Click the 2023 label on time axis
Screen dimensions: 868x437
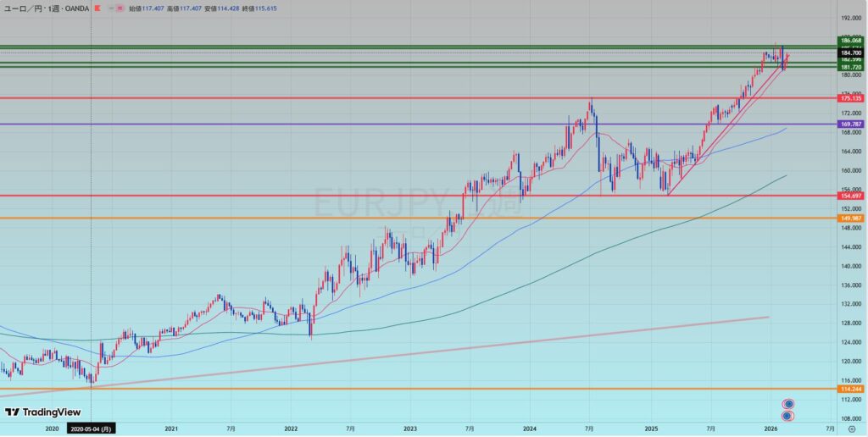(410, 429)
